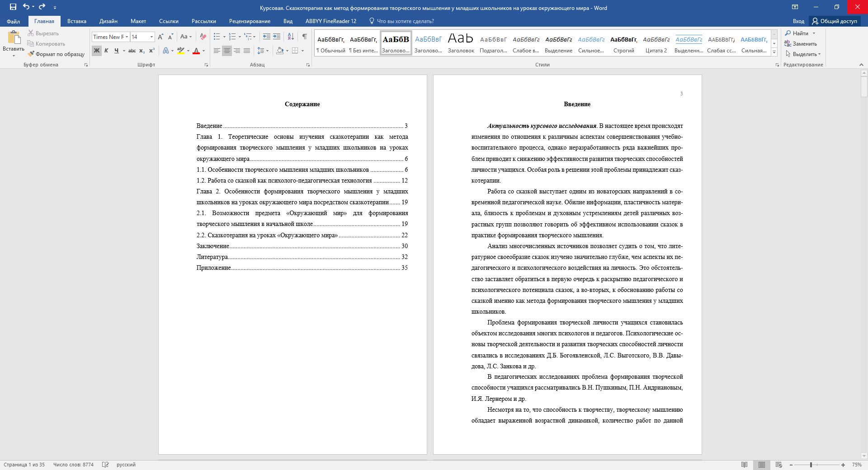Apply superscript formatting
The image size is (868, 470).
[152, 51]
